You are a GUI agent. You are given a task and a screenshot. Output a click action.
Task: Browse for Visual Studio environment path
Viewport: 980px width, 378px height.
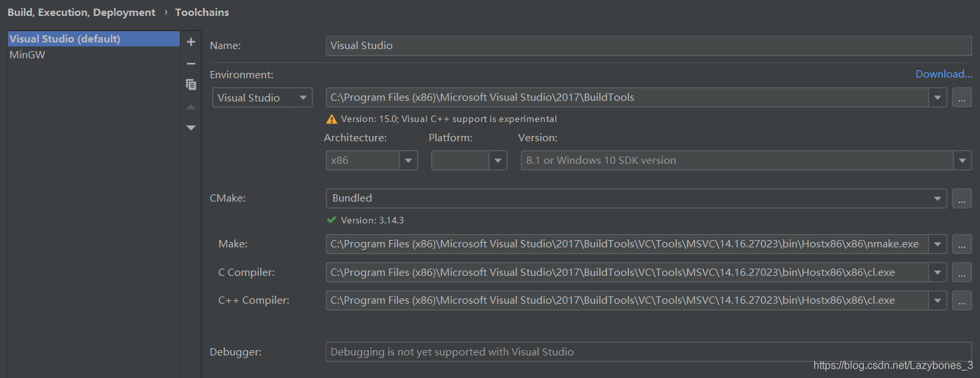(962, 97)
